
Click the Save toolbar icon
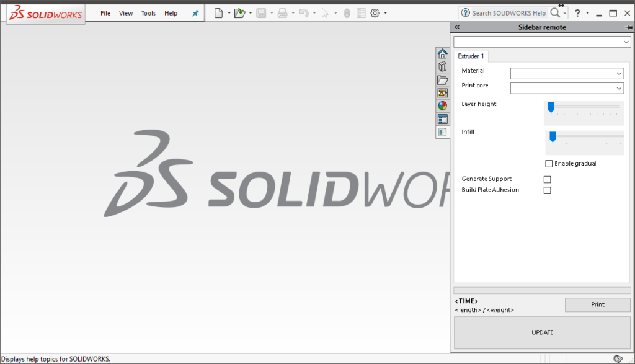pyautogui.click(x=261, y=14)
